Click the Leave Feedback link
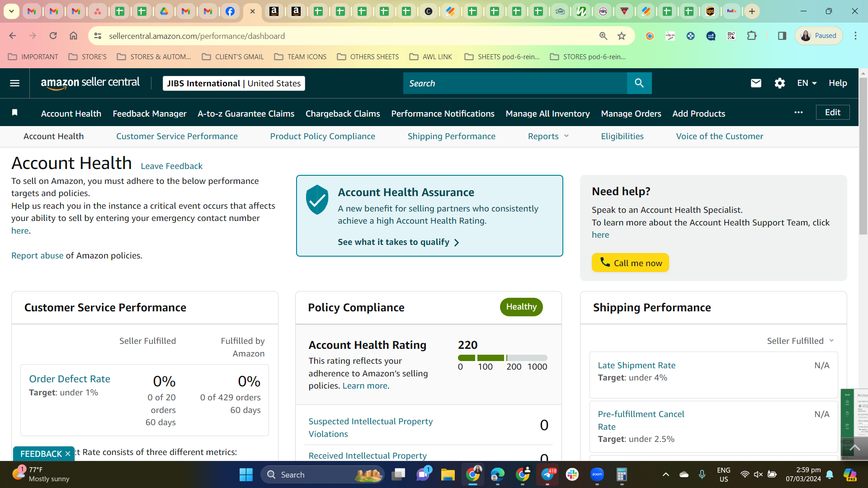Screen dimensions: 868x488 coord(171,166)
